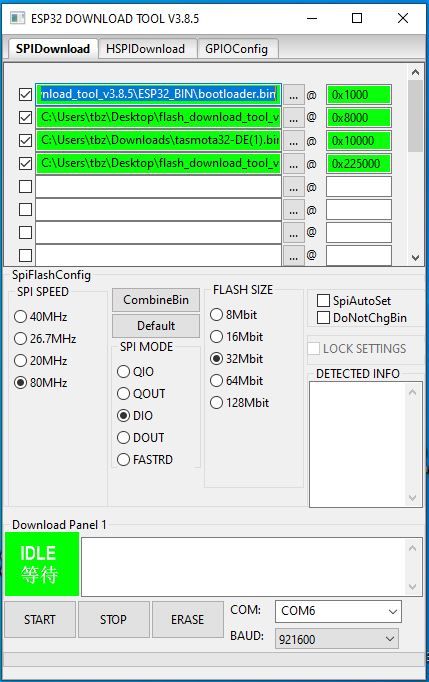Click the fifth row empty file path field
The height and width of the screenshot is (682, 429).
tap(159, 187)
